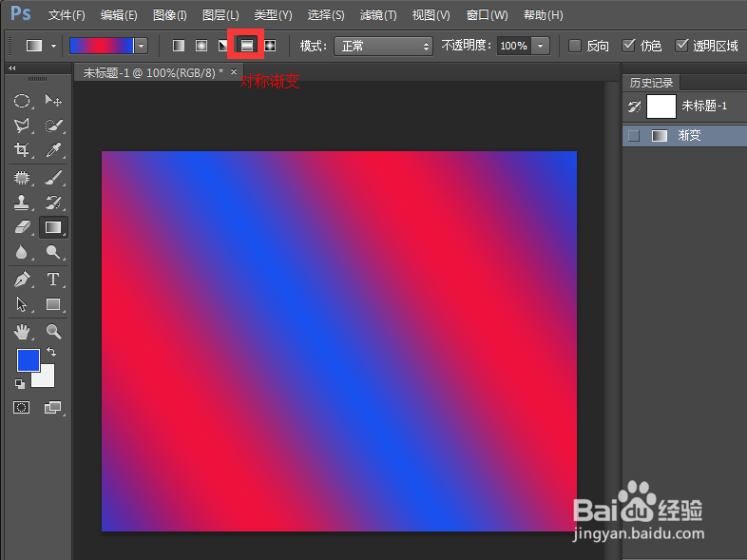Select the 历史记录 panel tab
The height and width of the screenshot is (560, 747).
(x=651, y=83)
